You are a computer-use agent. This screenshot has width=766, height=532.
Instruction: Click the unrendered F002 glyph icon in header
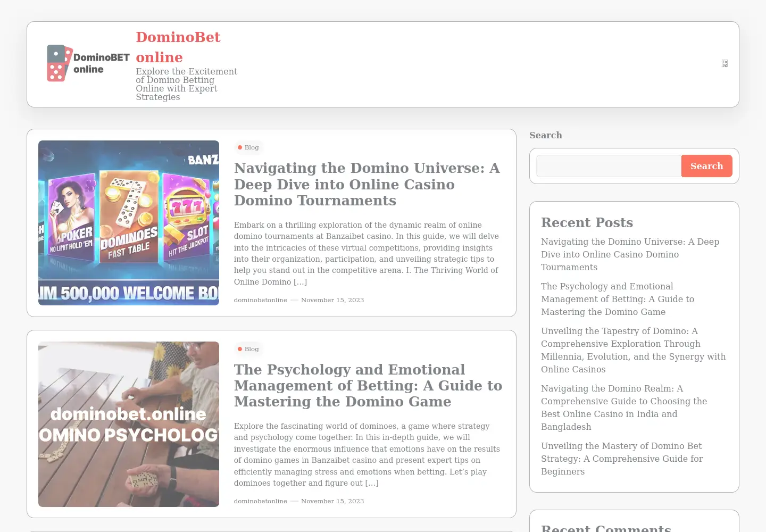tap(725, 63)
